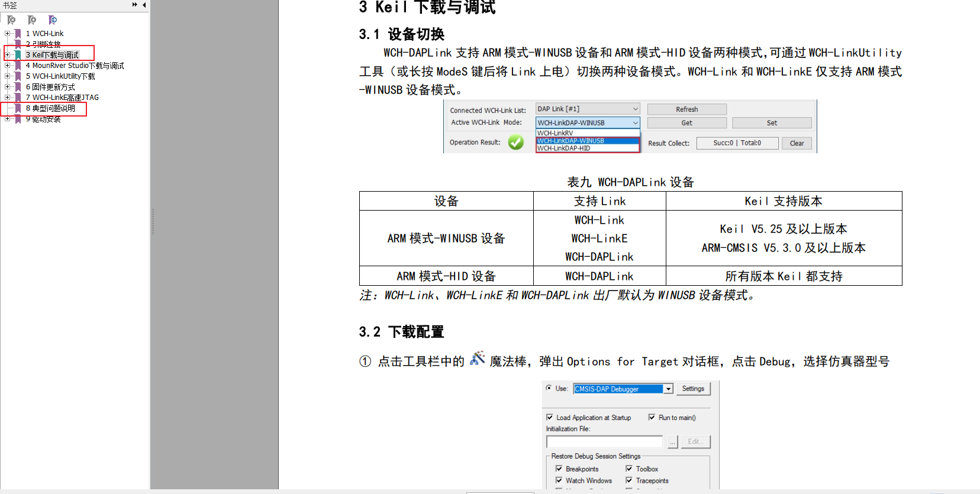Click the teal bookmark icon for Keil chapter
The width and height of the screenshot is (980, 494).
click(18, 55)
